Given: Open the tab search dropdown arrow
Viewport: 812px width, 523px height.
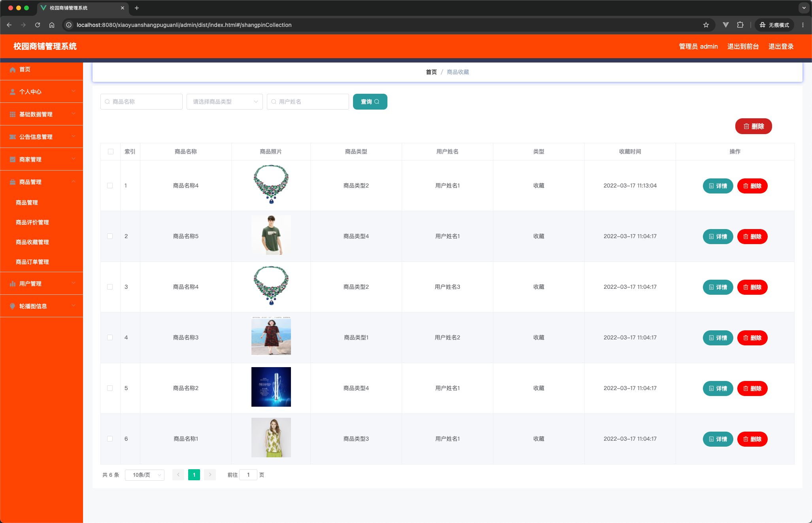Looking at the screenshot, I should (804, 8).
